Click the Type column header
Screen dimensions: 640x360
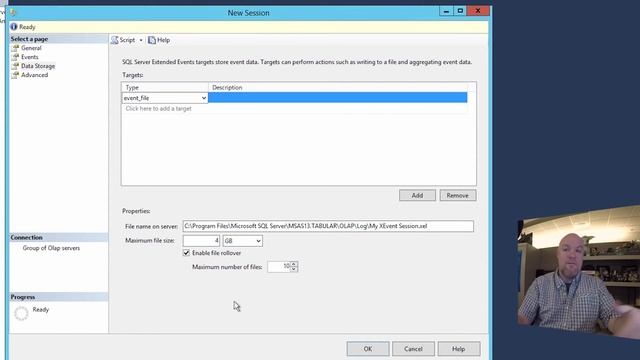(165, 87)
